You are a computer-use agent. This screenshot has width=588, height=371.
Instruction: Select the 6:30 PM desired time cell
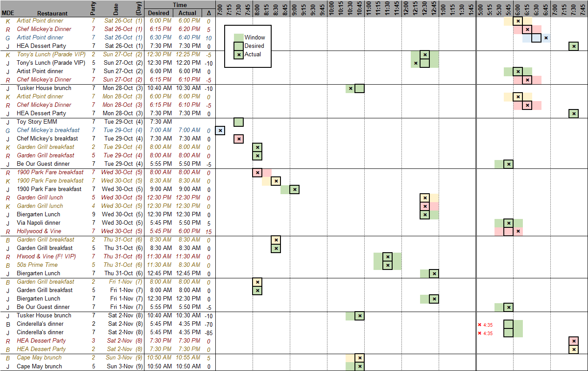point(160,38)
